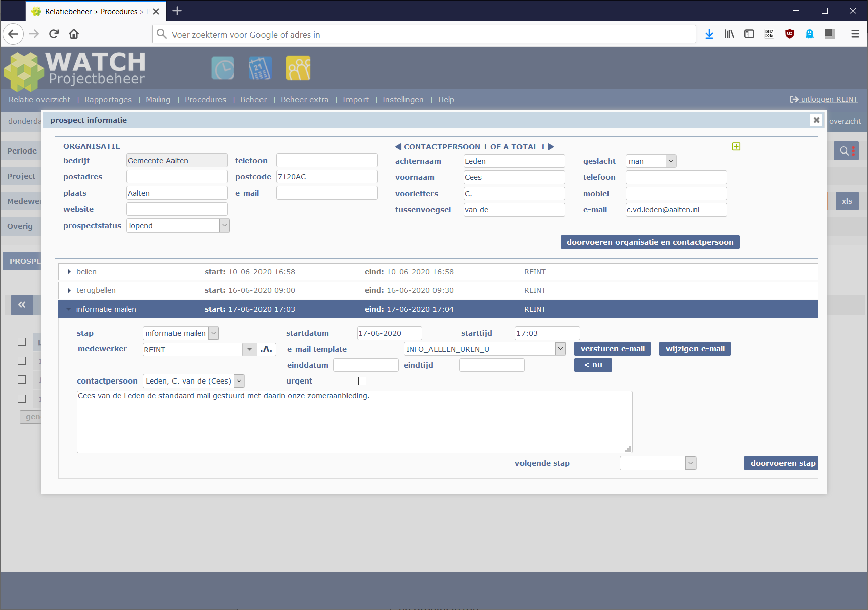Open a new browser tab with plus
Image resolution: width=868 pixels, height=610 pixels.
(x=177, y=11)
